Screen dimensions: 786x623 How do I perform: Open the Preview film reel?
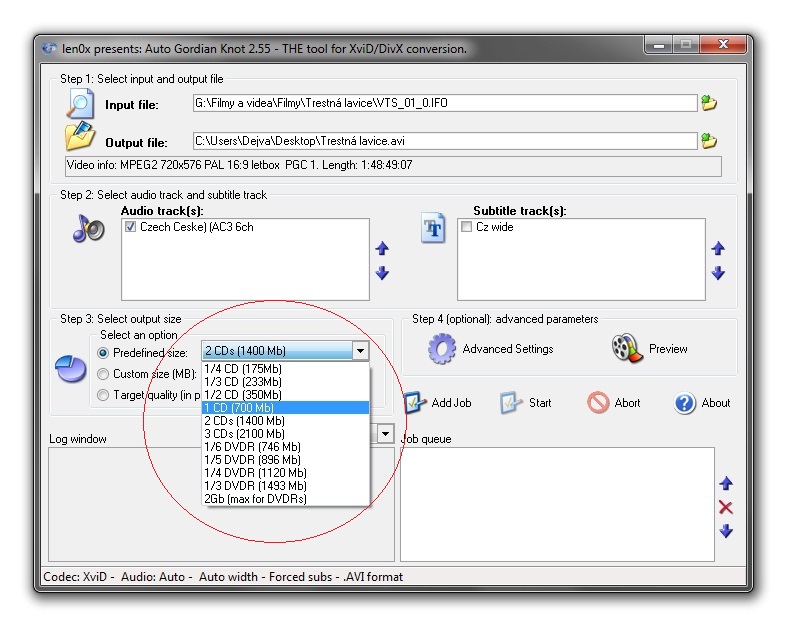tap(627, 348)
